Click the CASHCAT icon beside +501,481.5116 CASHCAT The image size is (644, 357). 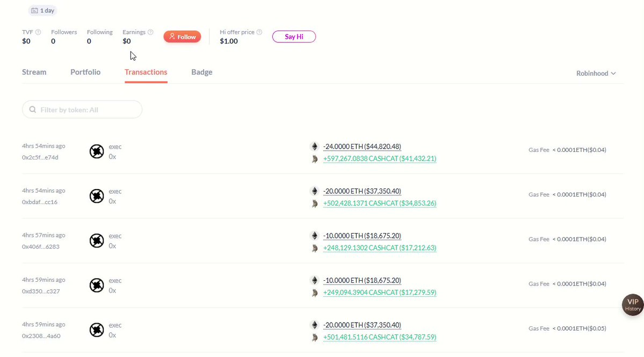tap(315, 337)
